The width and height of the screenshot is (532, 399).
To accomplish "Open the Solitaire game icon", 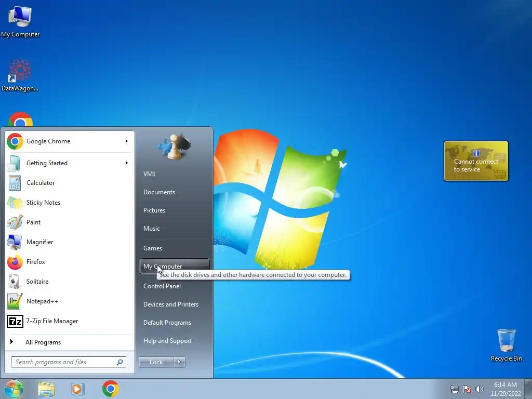I will click(x=15, y=282).
